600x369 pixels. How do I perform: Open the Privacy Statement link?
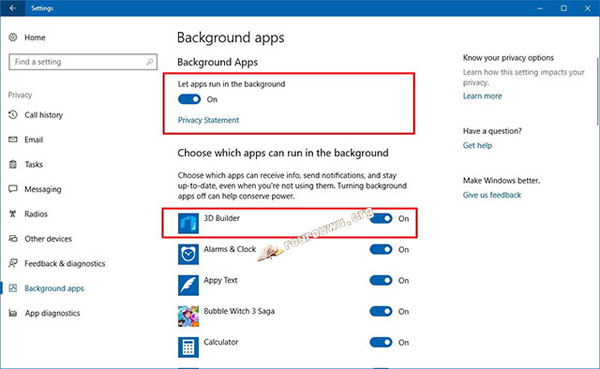(208, 120)
